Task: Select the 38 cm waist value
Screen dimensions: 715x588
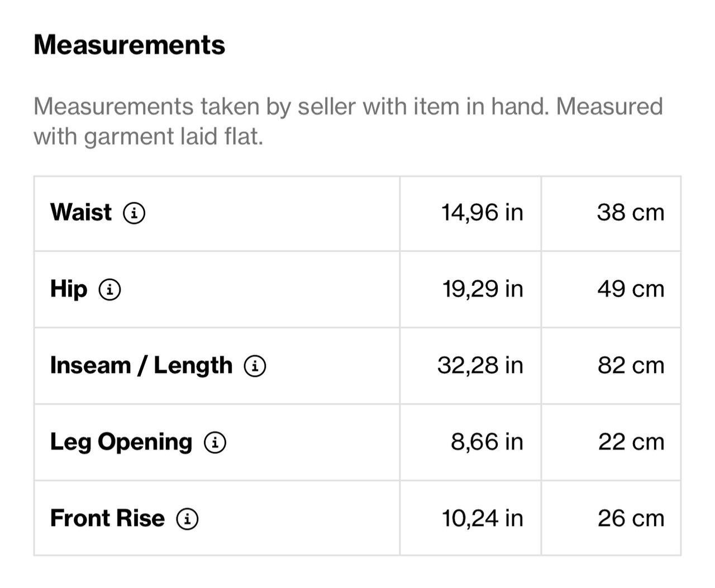Action: coord(630,213)
